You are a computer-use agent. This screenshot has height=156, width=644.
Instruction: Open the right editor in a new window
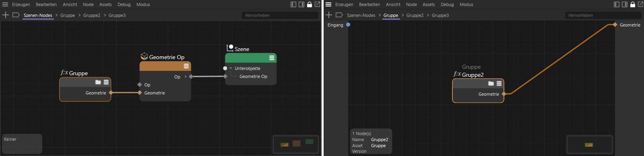[x=640, y=4]
